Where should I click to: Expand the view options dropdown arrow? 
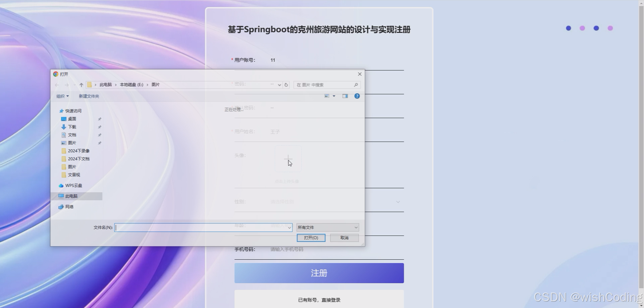334,96
